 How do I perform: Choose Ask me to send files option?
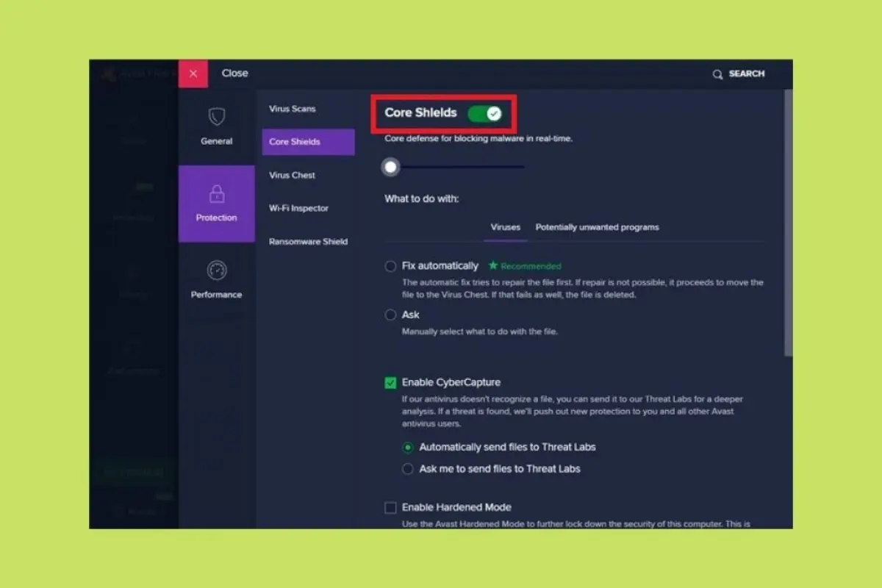[x=408, y=469]
